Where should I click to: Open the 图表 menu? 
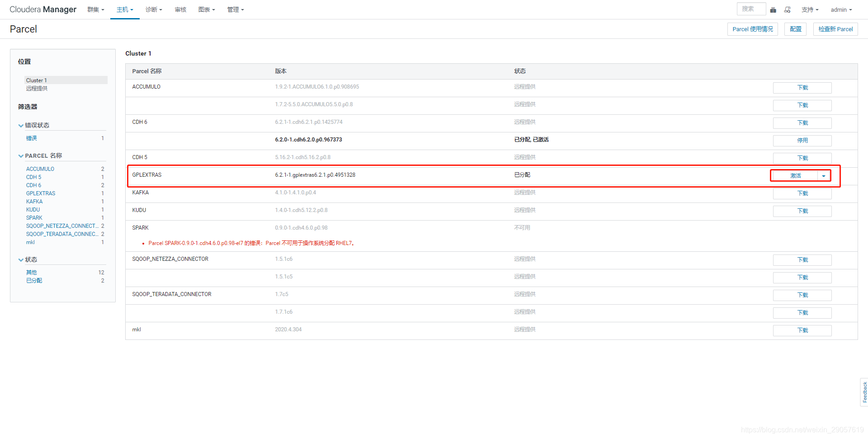[x=207, y=9]
